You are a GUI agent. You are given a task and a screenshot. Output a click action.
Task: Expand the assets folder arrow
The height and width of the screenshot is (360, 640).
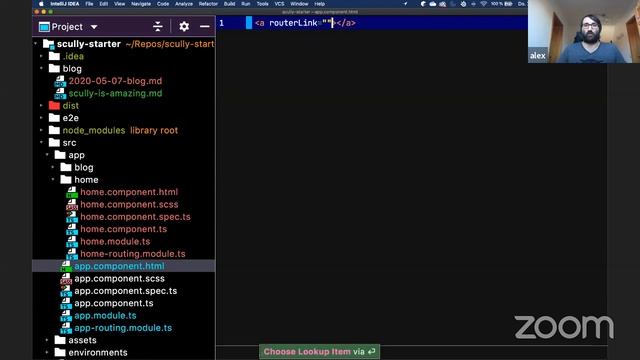tap(47, 340)
